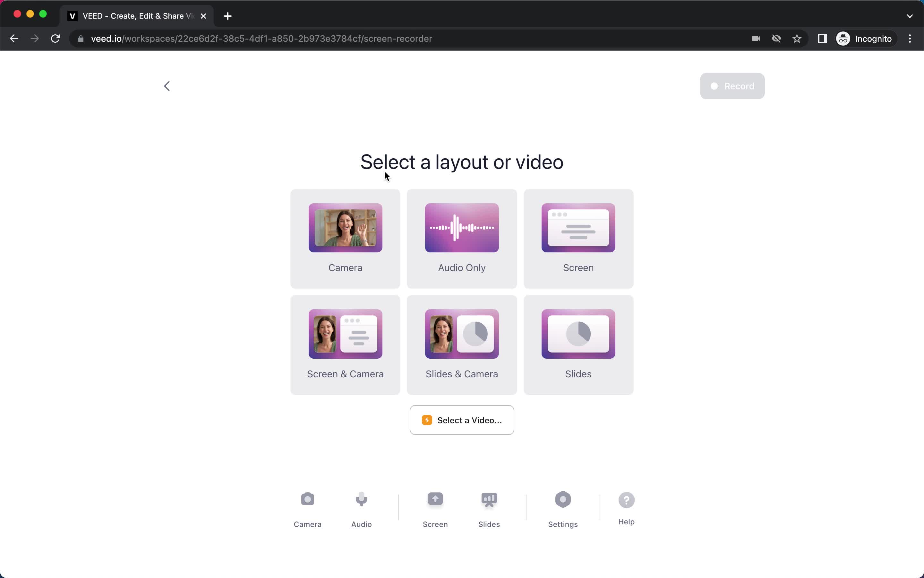Open the Select a Video button
This screenshot has width=924, height=578.
pyautogui.click(x=462, y=420)
